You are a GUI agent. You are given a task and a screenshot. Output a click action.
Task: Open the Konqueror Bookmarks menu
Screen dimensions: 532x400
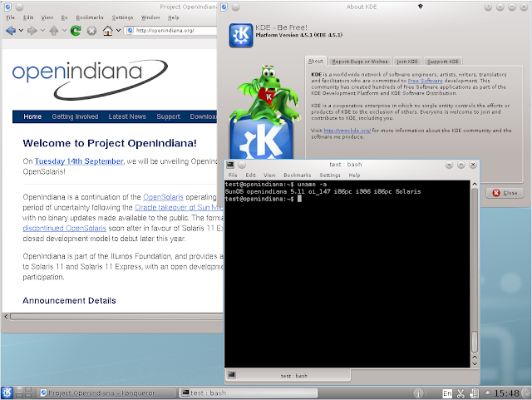coord(90,17)
